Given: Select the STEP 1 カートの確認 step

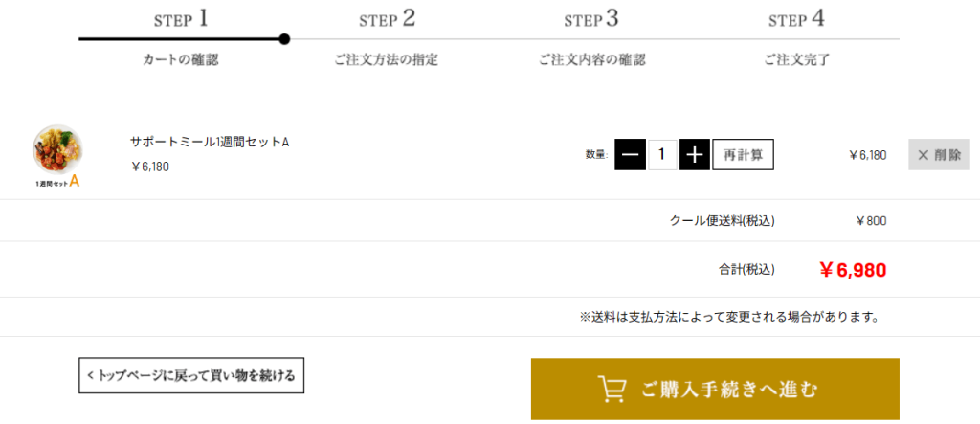Looking at the screenshot, I should tap(181, 38).
